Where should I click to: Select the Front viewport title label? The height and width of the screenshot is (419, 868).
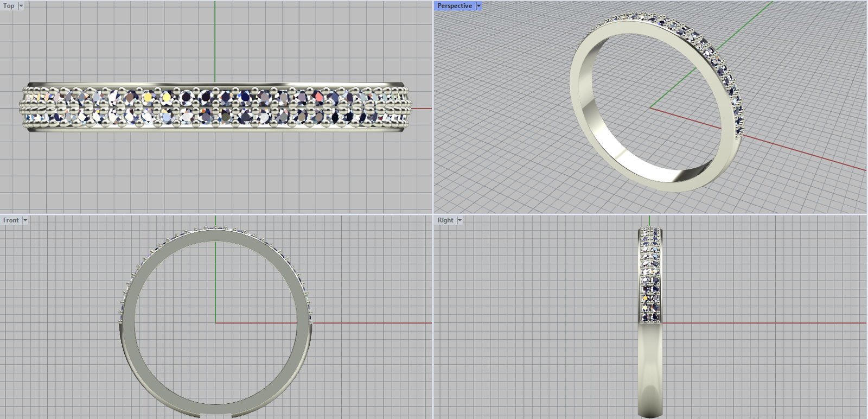click(x=11, y=220)
